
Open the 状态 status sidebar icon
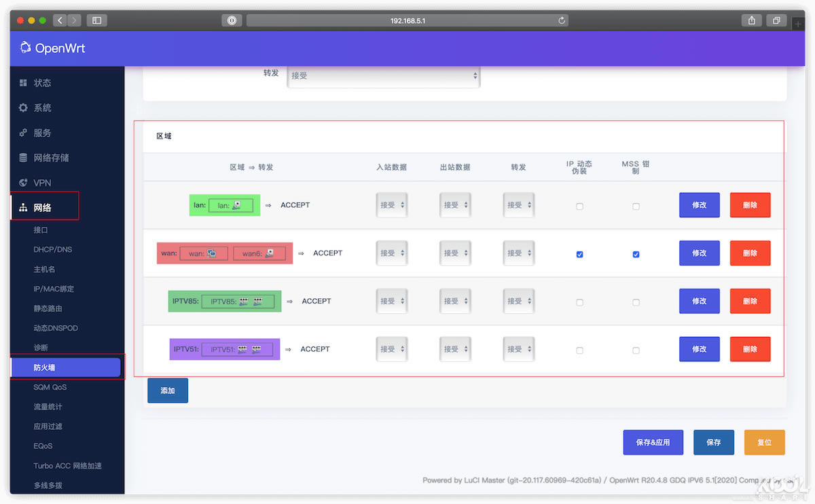tap(24, 83)
